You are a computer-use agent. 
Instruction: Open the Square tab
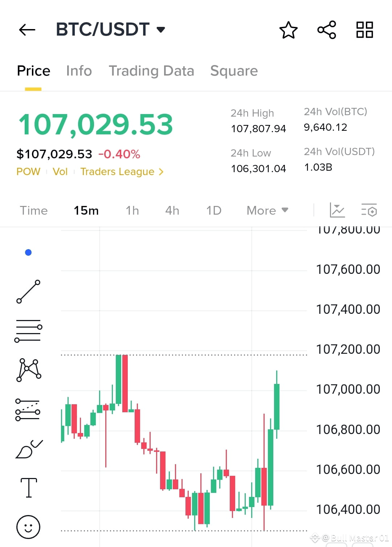point(234,70)
